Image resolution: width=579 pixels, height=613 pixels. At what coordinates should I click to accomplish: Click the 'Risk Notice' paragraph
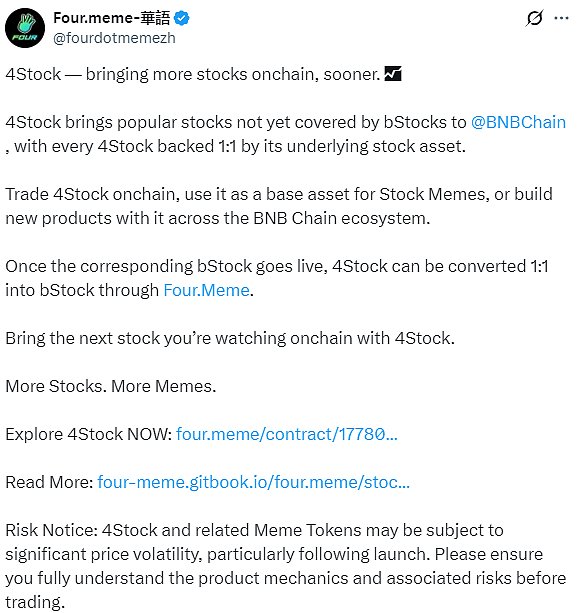point(286,566)
